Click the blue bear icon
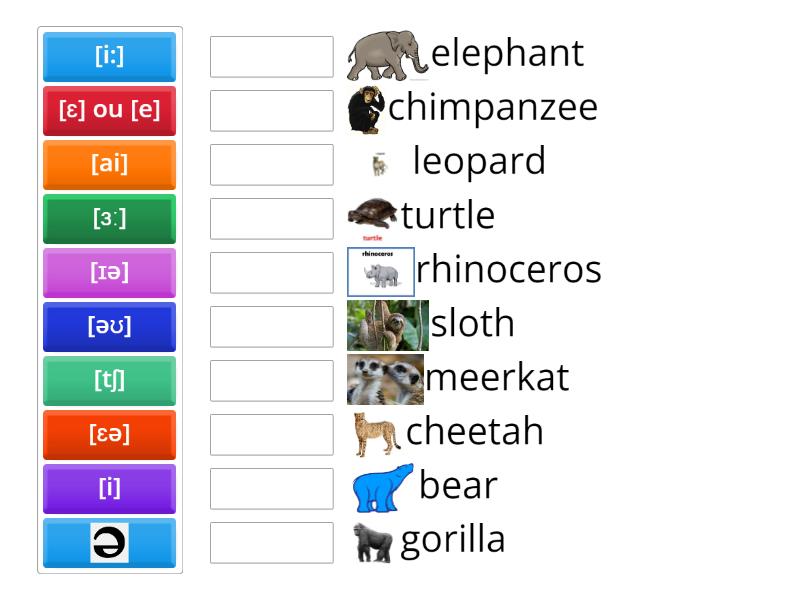 coord(383,486)
